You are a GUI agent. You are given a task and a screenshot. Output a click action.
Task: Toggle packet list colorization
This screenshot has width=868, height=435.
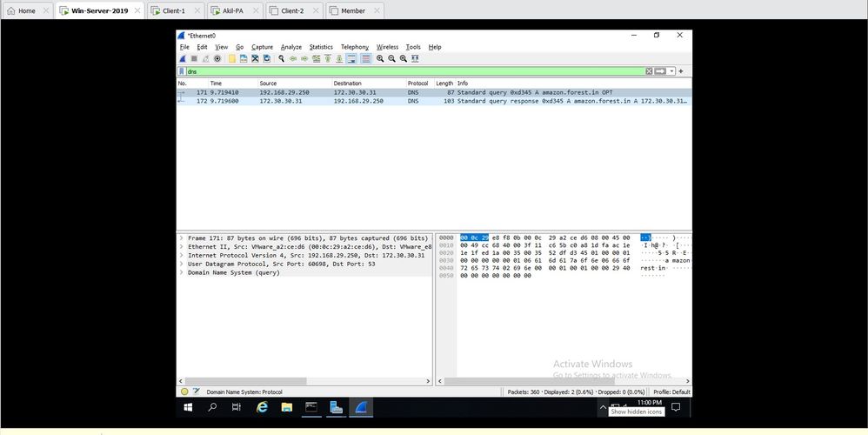click(366, 58)
